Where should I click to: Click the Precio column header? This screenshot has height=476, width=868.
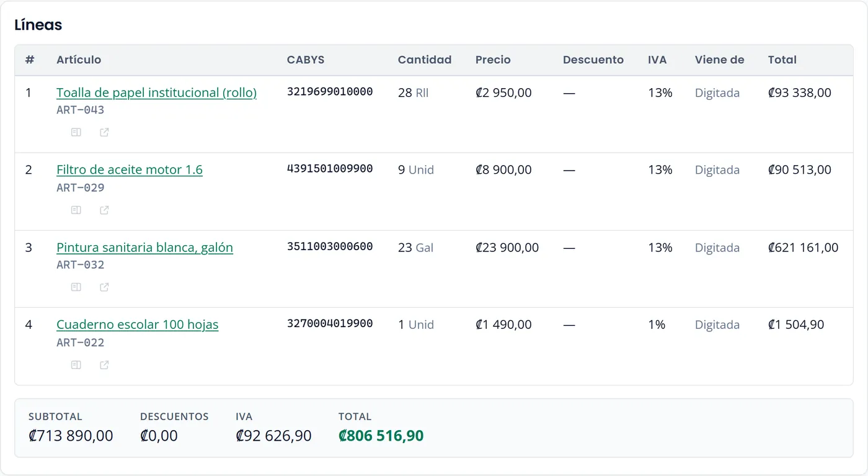493,60
